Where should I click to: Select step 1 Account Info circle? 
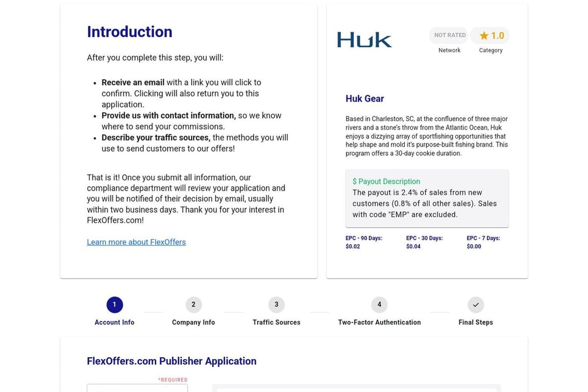[114, 305]
